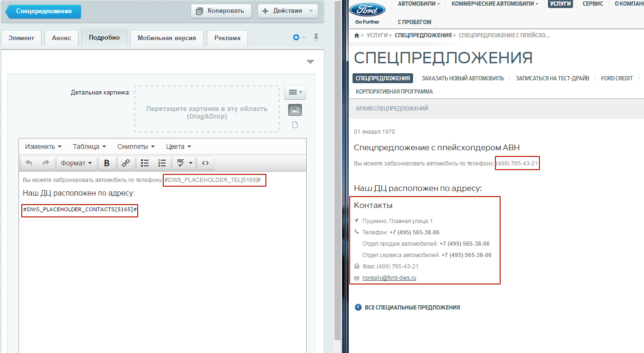Open the Ford Credit link
Viewport: 644px width, 353px height.
(617, 78)
